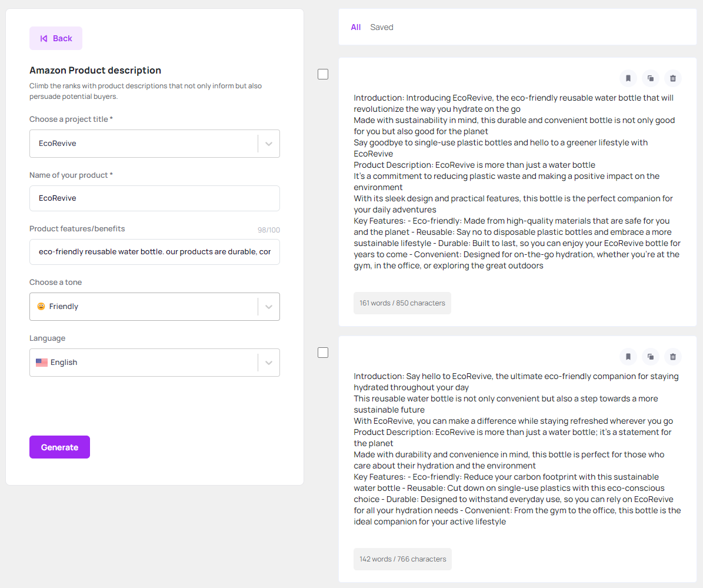Click the Generate button

pyautogui.click(x=59, y=447)
